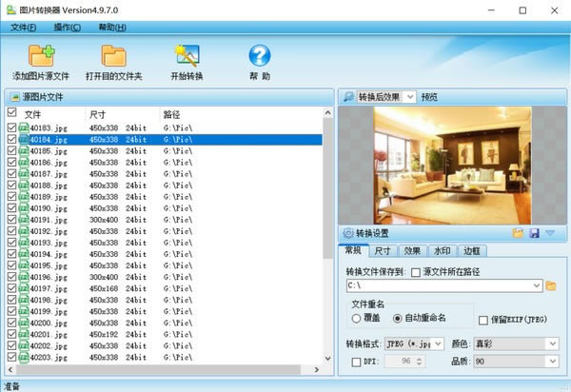
Task: Open the 颜色 真彩 dropdown
Action: pos(552,343)
